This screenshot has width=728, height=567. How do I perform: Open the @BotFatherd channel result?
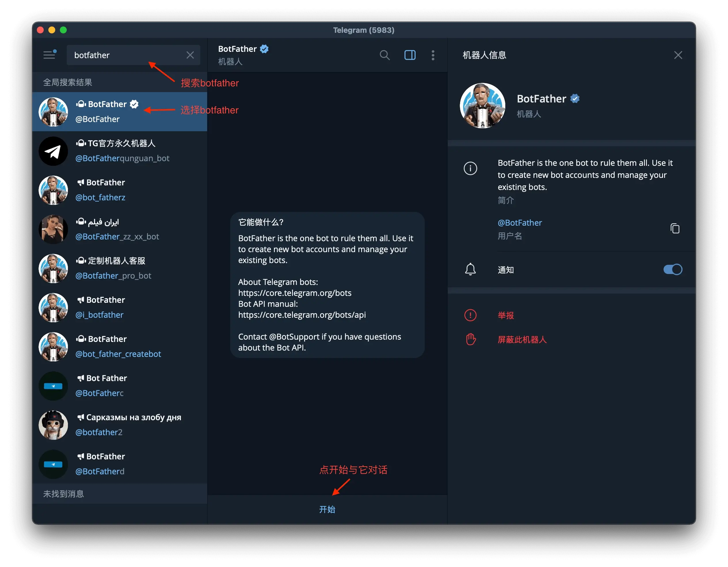[x=120, y=464]
